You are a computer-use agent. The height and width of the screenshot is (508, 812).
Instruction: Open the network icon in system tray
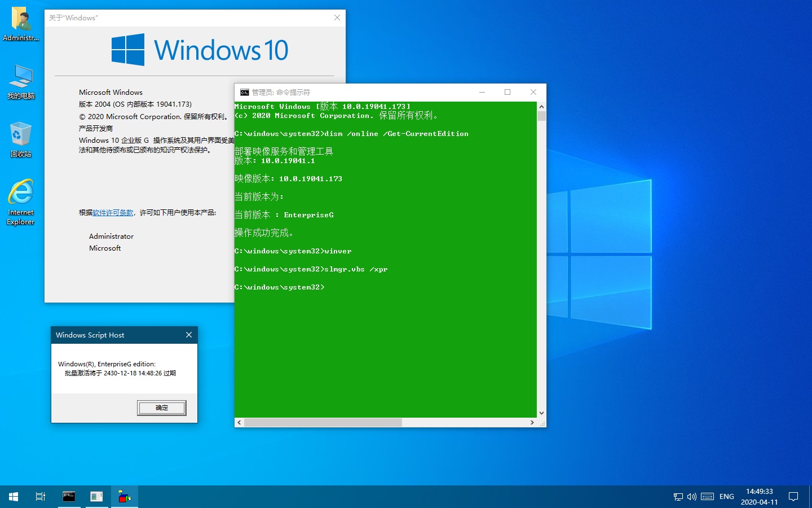(x=678, y=497)
